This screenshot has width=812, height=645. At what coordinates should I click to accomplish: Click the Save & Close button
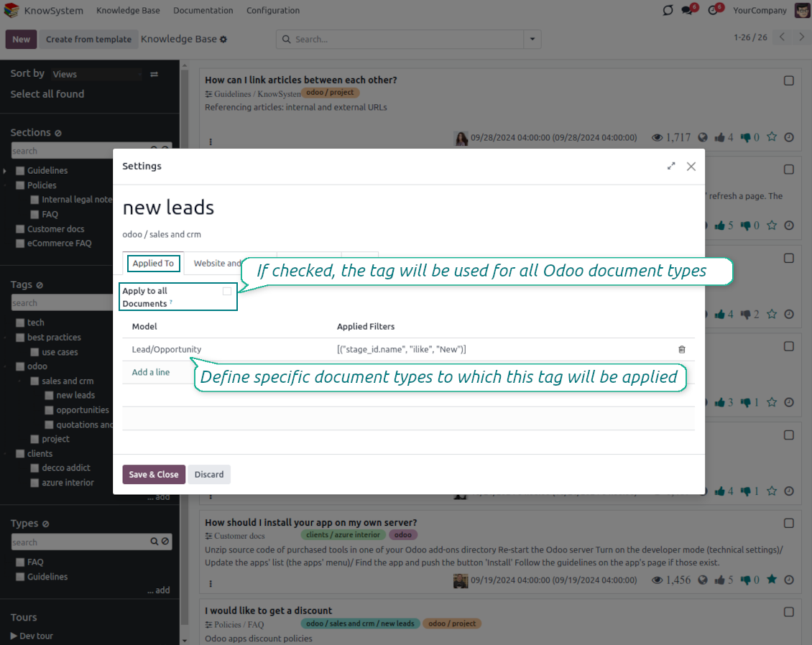click(x=154, y=475)
